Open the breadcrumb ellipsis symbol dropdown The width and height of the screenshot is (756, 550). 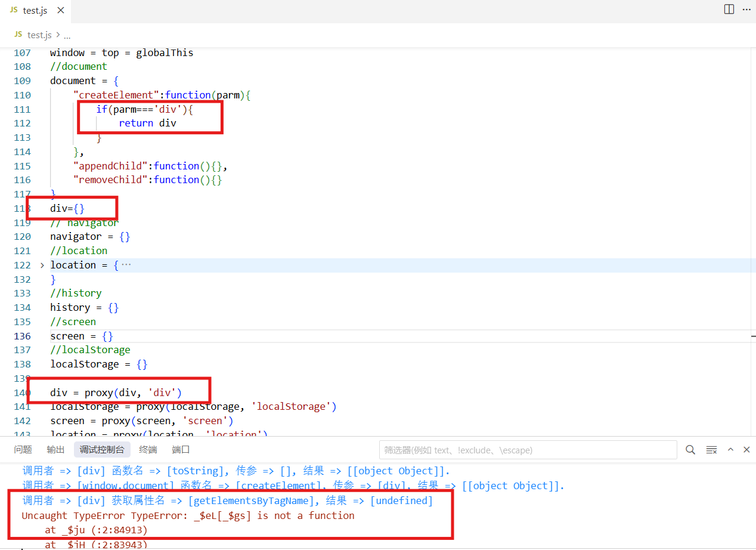tap(67, 35)
